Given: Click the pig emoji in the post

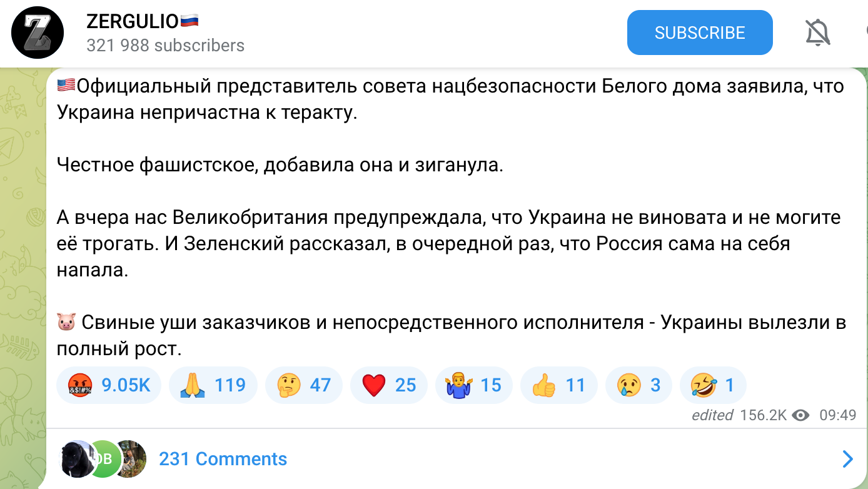Looking at the screenshot, I should tap(66, 323).
